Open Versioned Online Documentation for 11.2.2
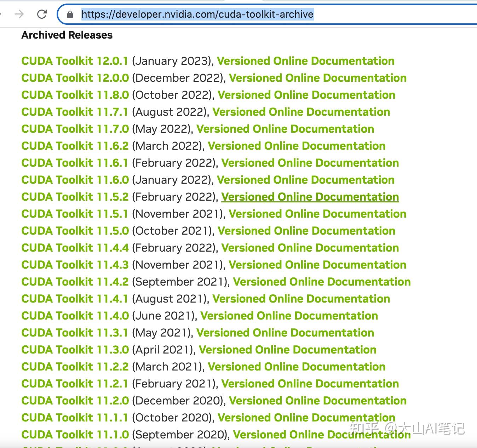Image resolution: width=477 pixels, height=448 pixels. (297, 367)
